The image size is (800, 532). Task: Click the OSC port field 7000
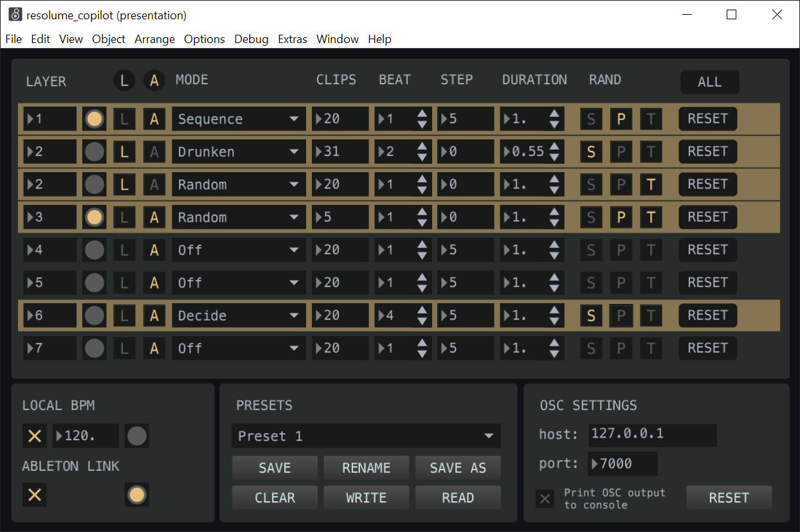(x=623, y=464)
